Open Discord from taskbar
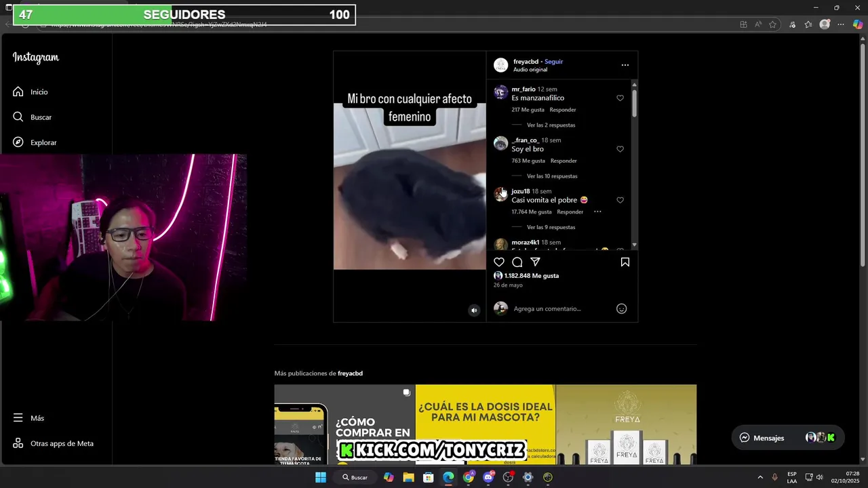The width and height of the screenshot is (868, 488). 488,477
